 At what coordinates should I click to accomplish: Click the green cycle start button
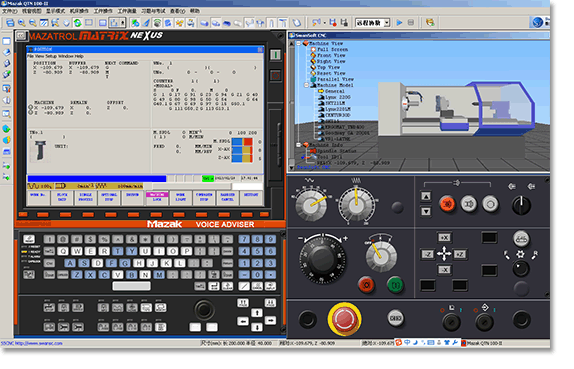(395, 285)
